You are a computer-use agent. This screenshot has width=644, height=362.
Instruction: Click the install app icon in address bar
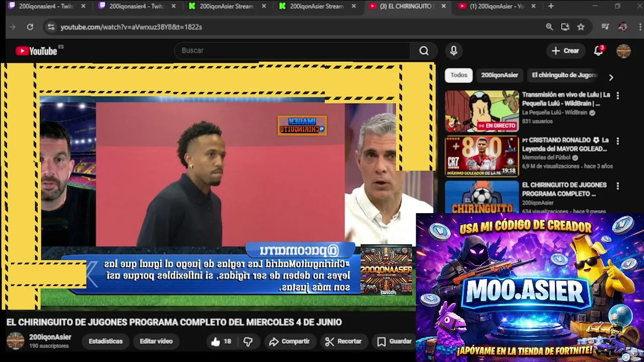click(x=565, y=27)
